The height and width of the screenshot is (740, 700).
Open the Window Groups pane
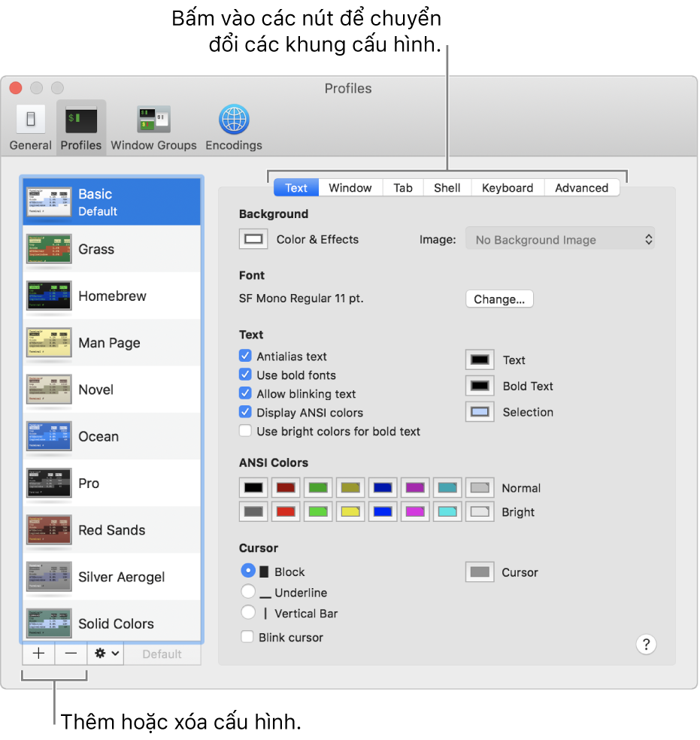point(153,127)
